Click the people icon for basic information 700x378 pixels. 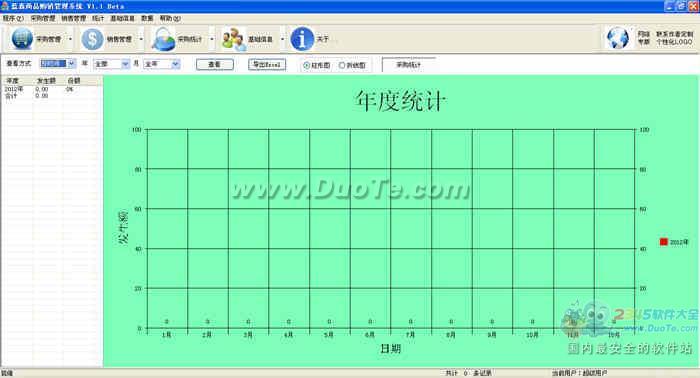234,39
